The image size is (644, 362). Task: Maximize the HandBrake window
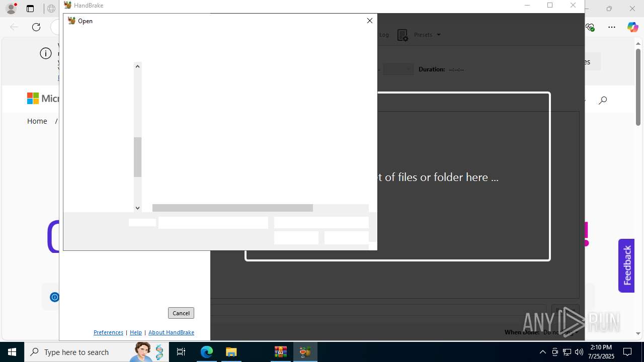point(550,6)
